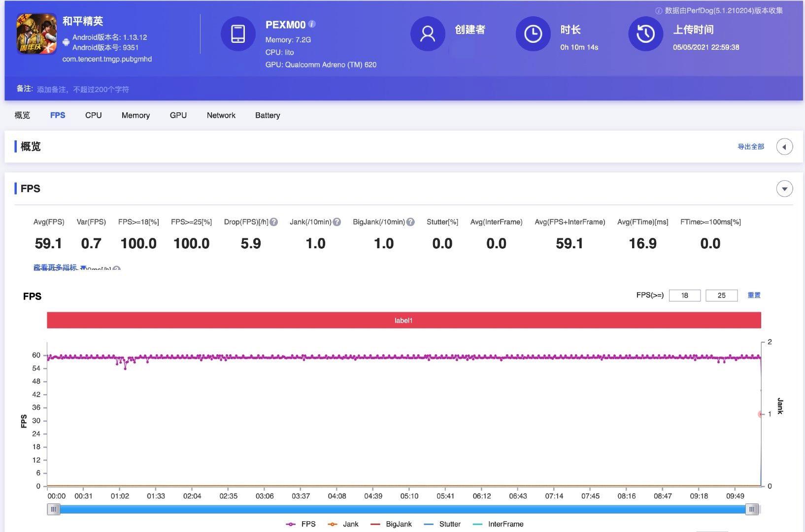
Task: Switch to the CPU tab
Action: click(93, 115)
